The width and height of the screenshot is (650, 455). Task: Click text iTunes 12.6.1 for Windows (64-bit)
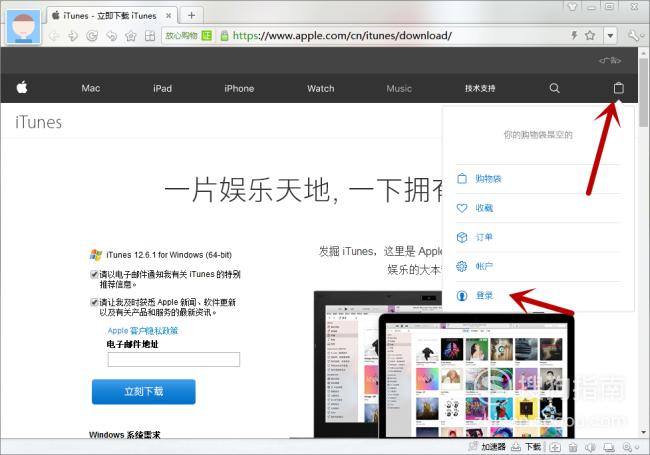point(169,255)
